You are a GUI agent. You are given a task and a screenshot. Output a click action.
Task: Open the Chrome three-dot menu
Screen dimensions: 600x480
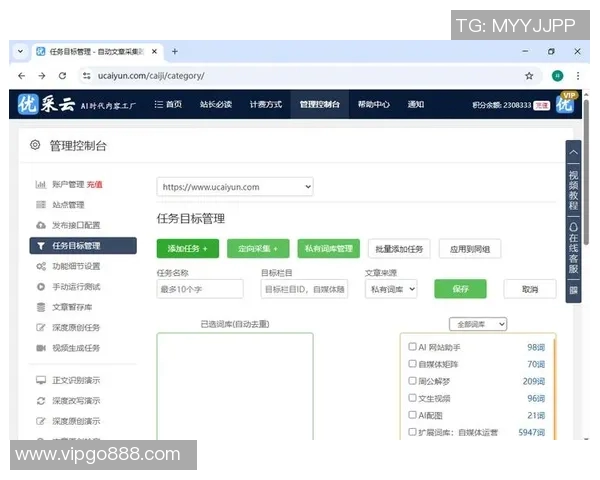click(578, 76)
